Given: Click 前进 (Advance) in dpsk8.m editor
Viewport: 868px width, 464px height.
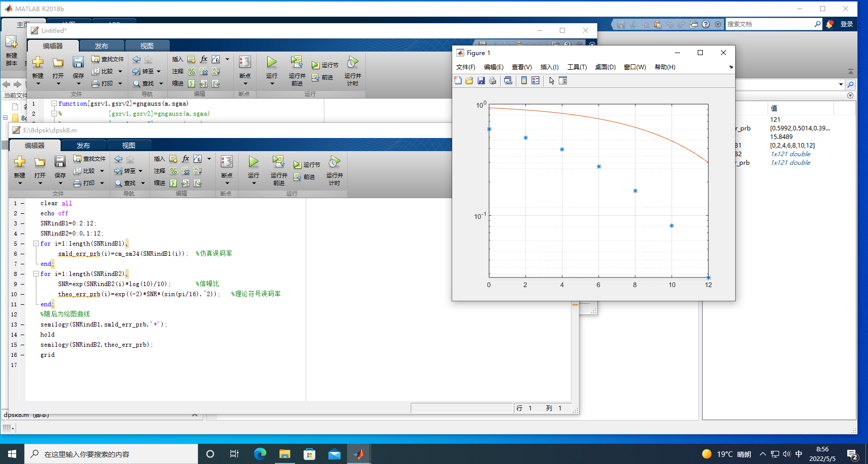Looking at the screenshot, I should tap(305, 177).
